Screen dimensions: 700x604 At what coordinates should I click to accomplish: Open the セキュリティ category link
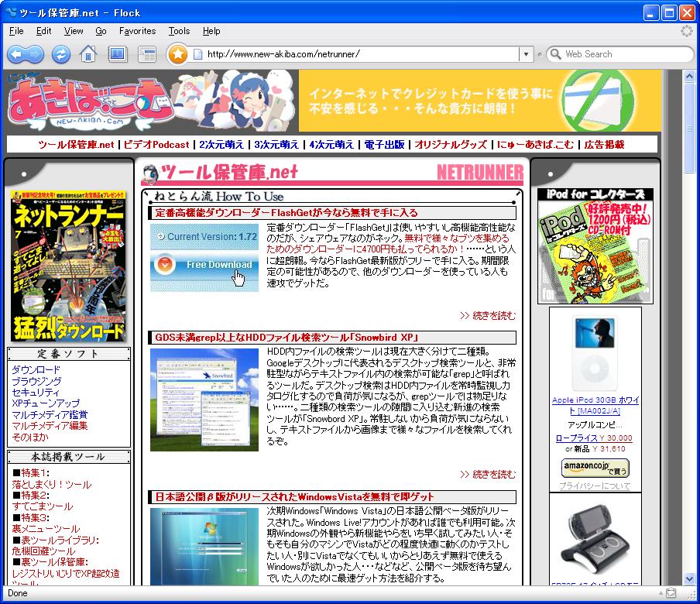(36, 393)
